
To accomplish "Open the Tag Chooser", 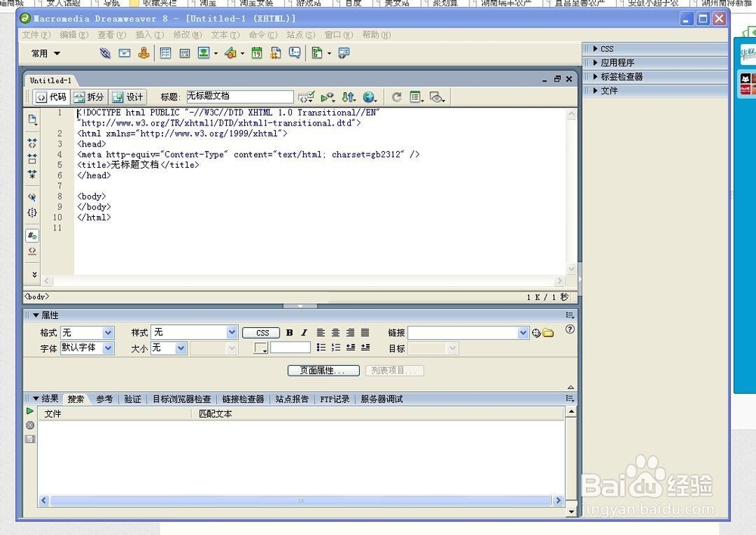I will coord(343,53).
